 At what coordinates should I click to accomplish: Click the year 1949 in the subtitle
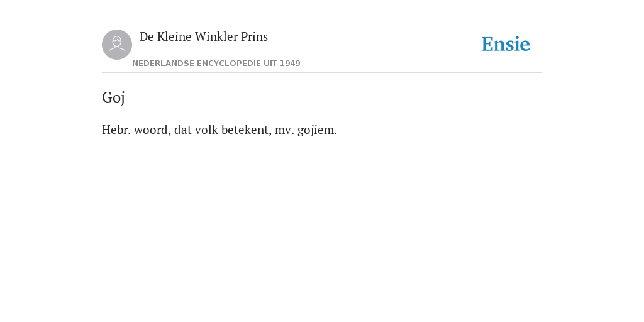coord(290,64)
